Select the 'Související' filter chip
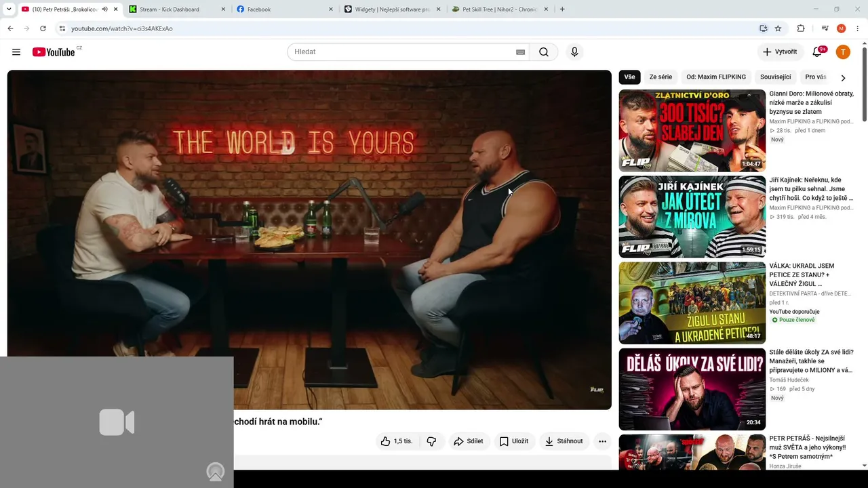 coord(775,77)
